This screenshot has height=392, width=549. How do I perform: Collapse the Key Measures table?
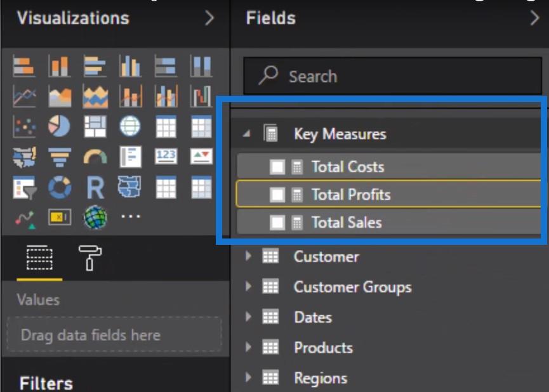click(247, 133)
